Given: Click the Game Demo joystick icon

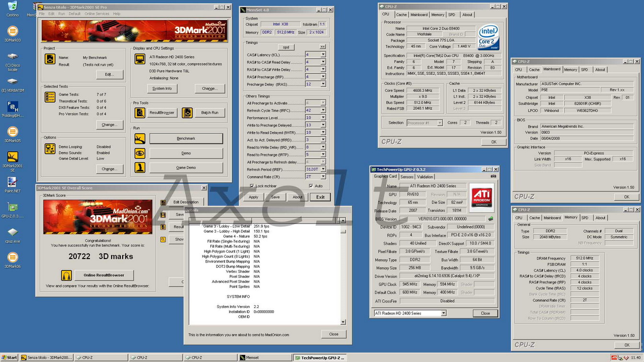Looking at the screenshot, I should [x=140, y=168].
